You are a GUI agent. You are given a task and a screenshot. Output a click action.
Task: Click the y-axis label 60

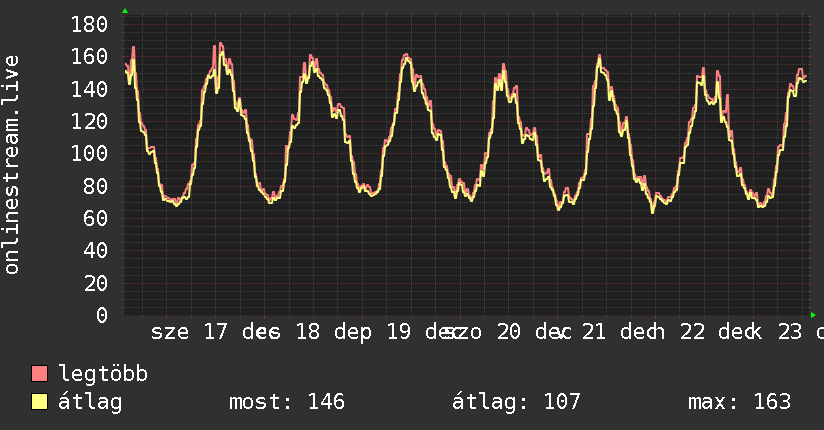(x=96, y=218)
